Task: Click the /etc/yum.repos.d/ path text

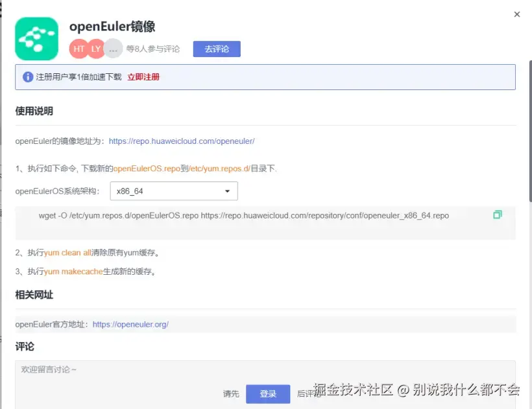Action: coord(219,169)
